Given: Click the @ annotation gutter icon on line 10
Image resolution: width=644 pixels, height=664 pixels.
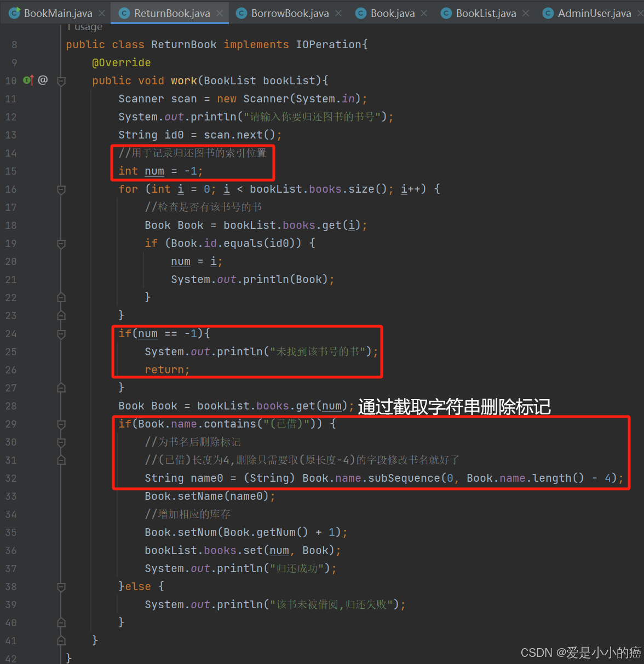Looking at the screenshot, I should pos(43,80).
